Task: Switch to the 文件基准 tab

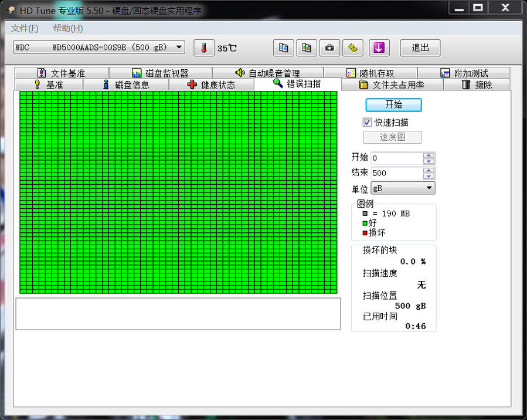Action: 62,73
